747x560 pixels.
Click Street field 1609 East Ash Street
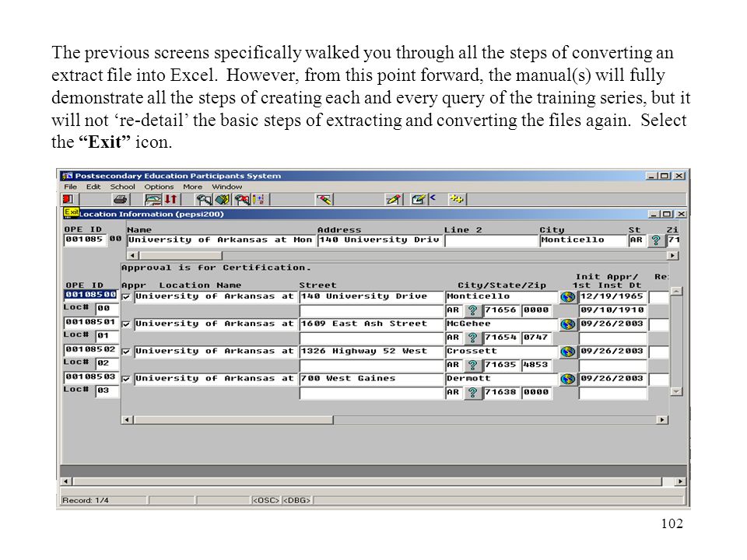point(371,324)
